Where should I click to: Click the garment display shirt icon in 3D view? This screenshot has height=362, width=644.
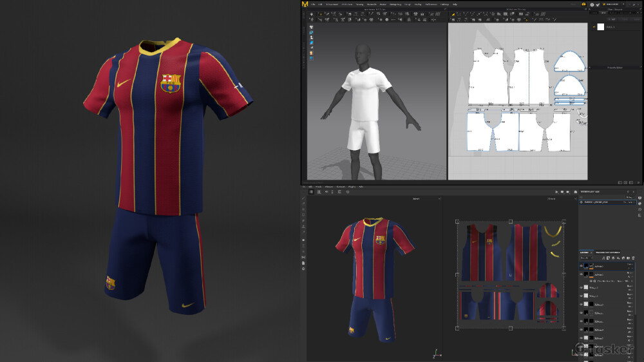click(x=311, y=26)
